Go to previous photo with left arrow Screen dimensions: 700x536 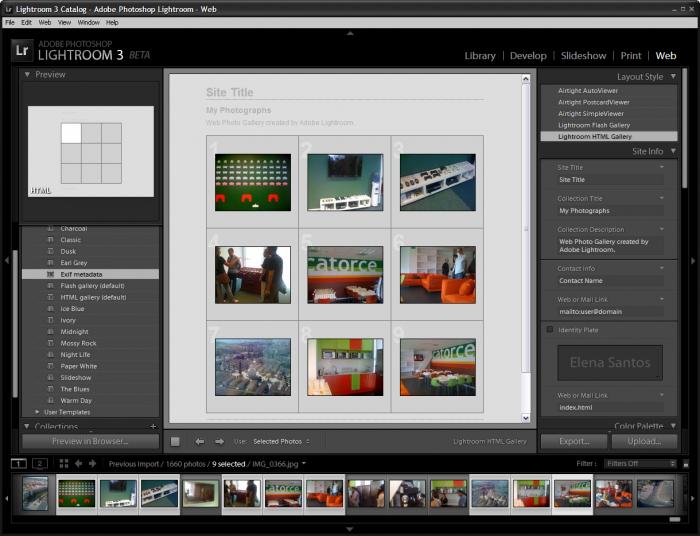(200, 441)
